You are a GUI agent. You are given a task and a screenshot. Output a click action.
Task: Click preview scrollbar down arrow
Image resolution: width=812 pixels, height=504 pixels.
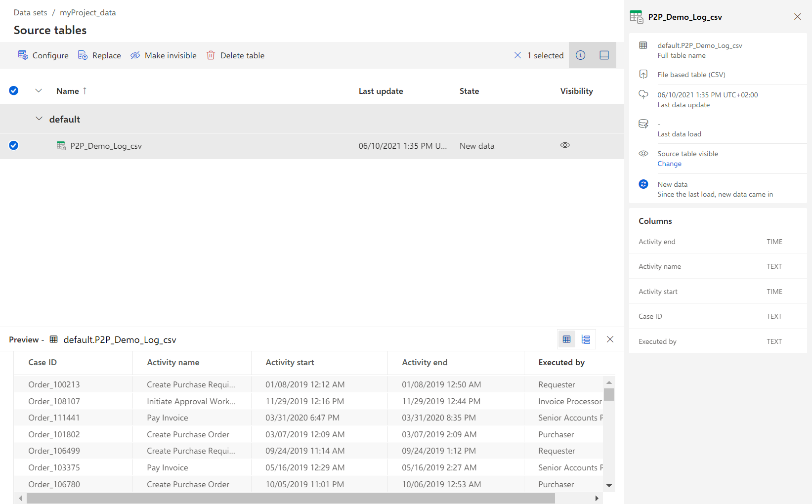609,485
